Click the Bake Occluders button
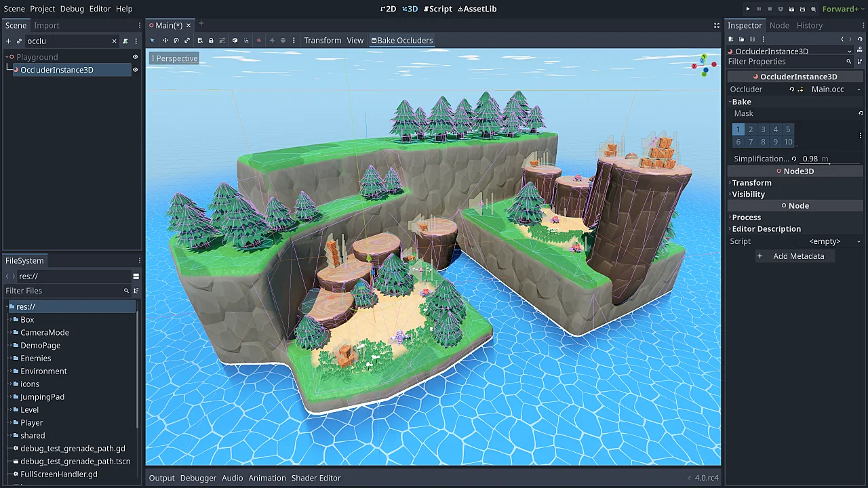 pyautogui.click(x=402, y=40)
